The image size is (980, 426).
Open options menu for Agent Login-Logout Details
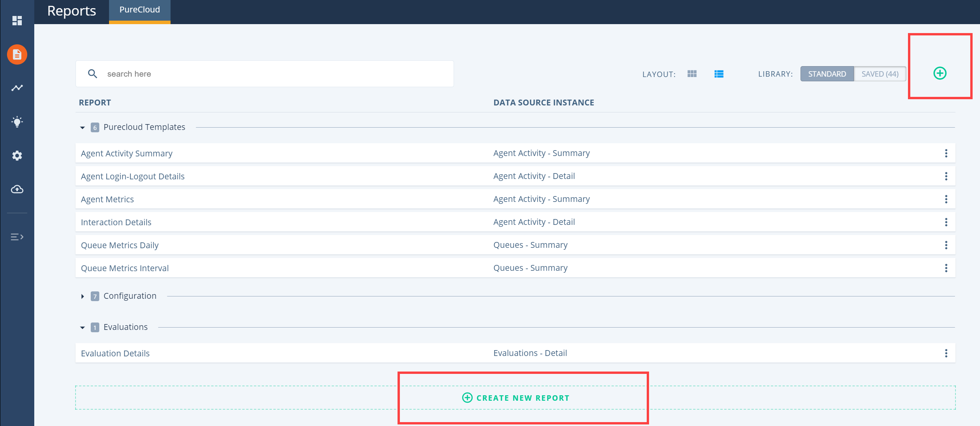(946, 176)
